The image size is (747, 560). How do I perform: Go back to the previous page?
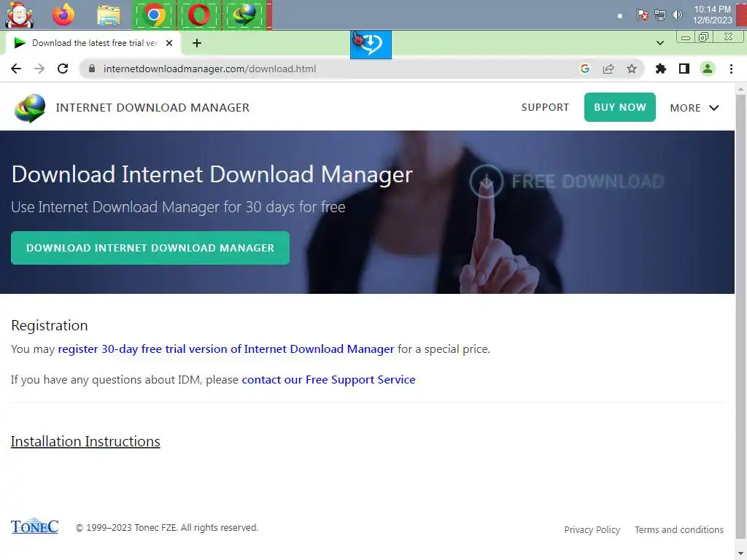point(16,69)
